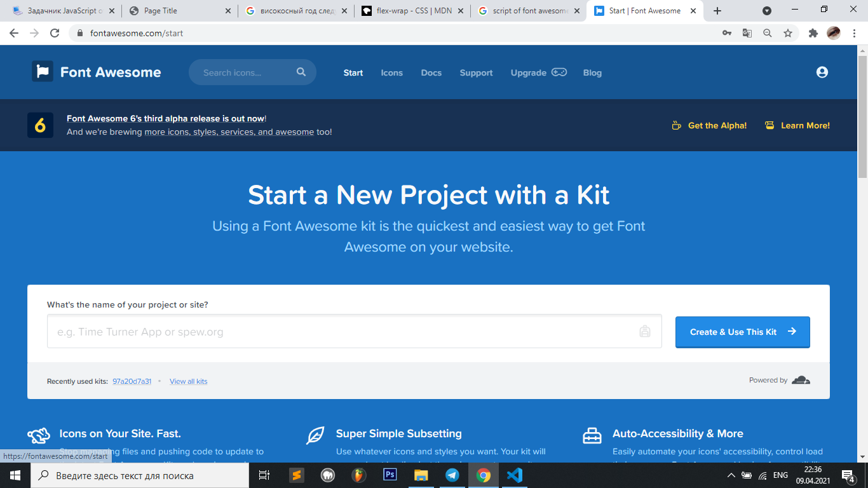The image size is (868, 488).
Task: Switch to the високосный год Google tab
Action: coord(295,11)
